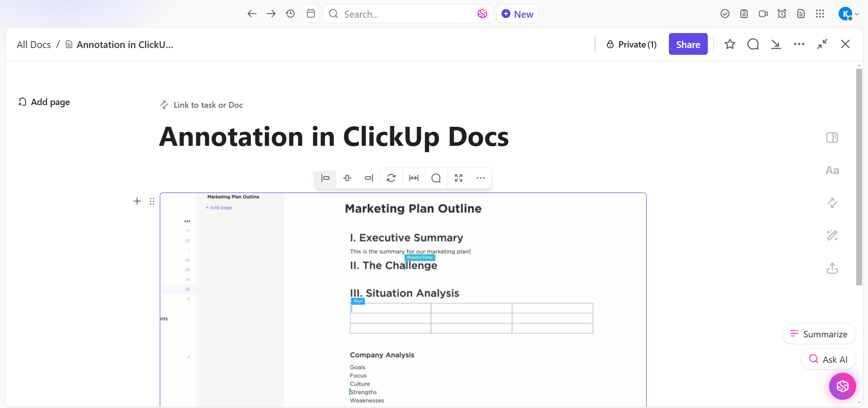Expand image to fullscreen icon
868x408 pixels.
458,178
